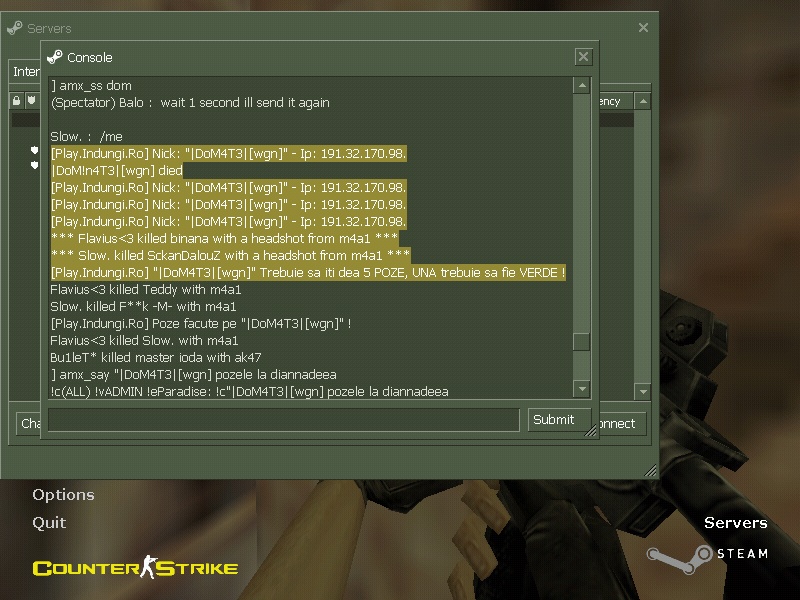Open the Options menu

click(63, 495)
